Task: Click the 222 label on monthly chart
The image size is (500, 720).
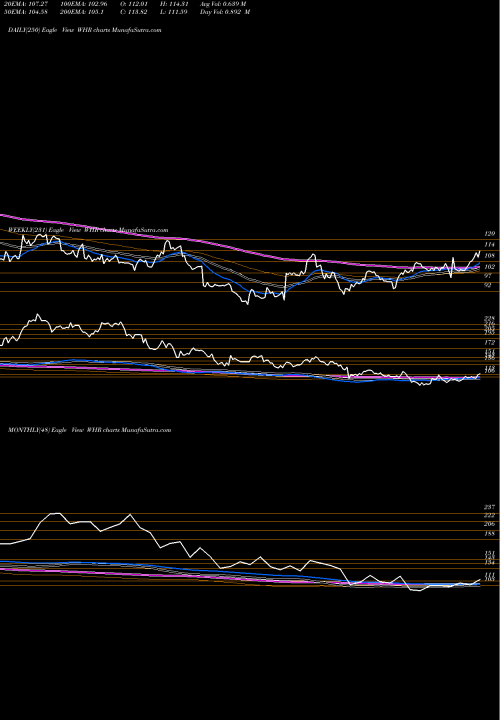Action: pyautogui.click(x=490, y=516)
